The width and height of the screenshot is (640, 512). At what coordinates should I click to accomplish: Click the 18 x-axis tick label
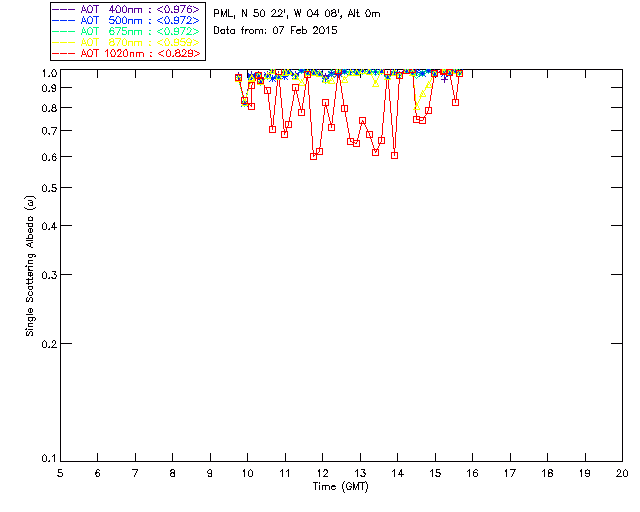(547, 473)
